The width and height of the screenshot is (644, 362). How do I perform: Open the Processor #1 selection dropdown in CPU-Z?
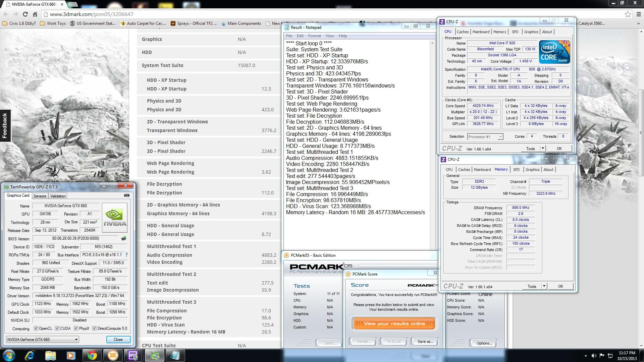(485, 137)
